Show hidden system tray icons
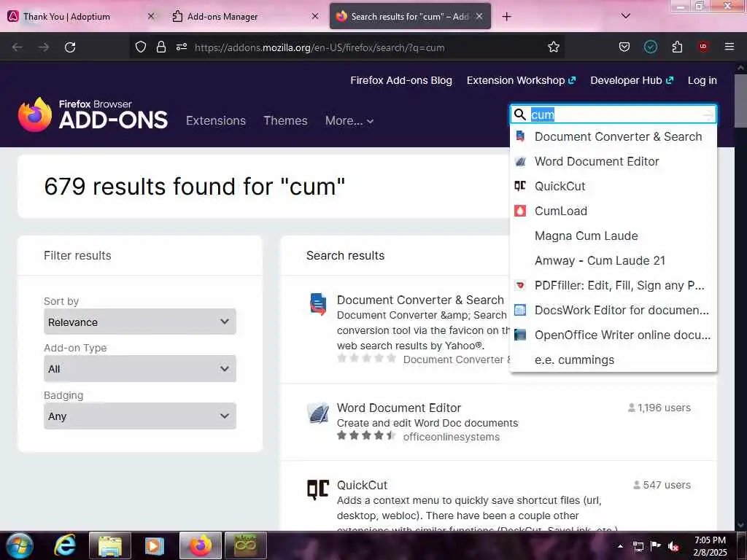The width and height of the screenshot is (747, 560). 620,547
